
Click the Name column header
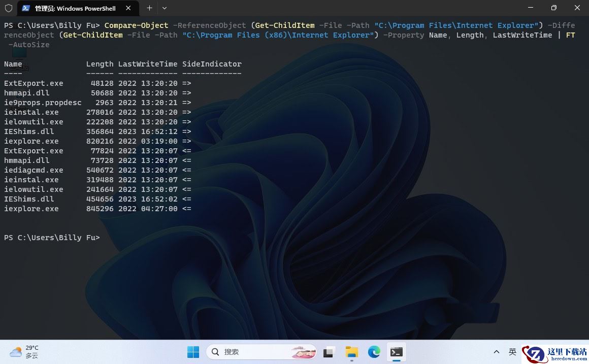click(13, 64)
